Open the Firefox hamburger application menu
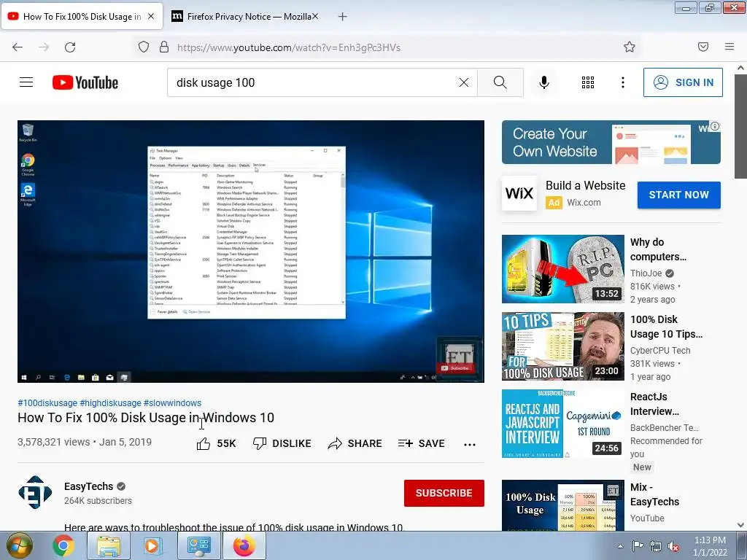 (x=729, y=47)
